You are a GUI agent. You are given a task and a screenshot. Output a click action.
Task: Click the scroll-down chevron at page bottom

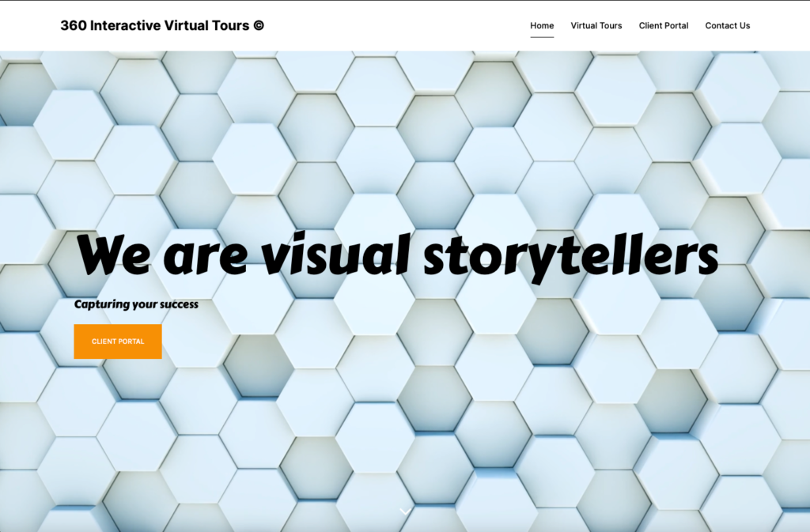pyautogui.click(x=405, y=511)
